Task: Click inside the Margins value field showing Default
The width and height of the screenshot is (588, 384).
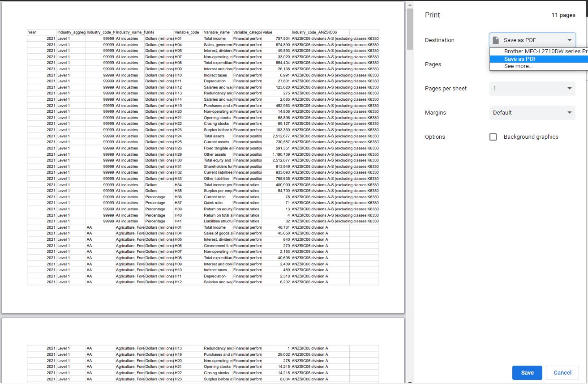Action: pos(515,112)
